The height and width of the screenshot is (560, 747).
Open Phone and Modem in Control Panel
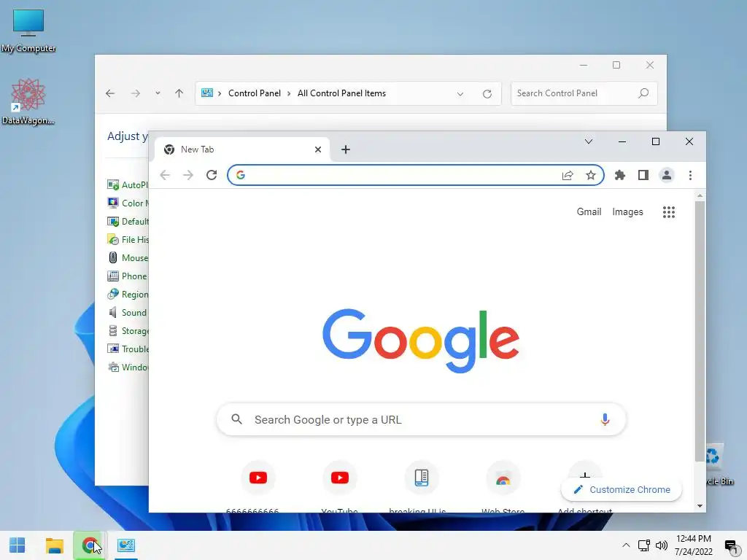click(128, 276)
